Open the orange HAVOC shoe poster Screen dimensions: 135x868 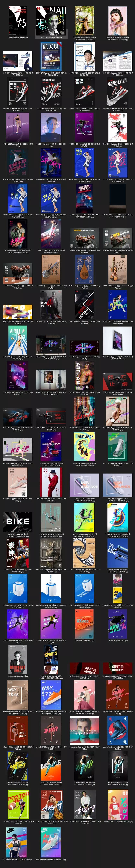(84, 624)
